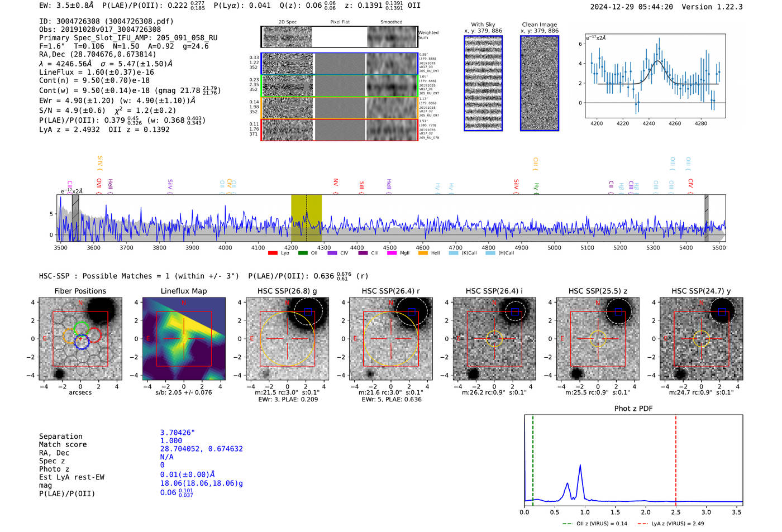This screenshot has height=532, width=782.
Task: Click the green dashed OII line in Phot z PDF
Action: coord(533,460)
